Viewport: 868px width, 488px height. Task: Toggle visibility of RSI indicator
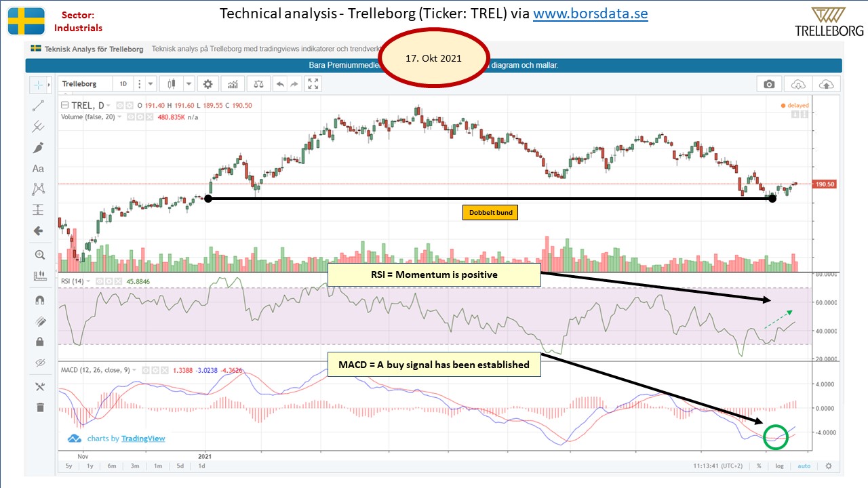(x=98, y=281)
